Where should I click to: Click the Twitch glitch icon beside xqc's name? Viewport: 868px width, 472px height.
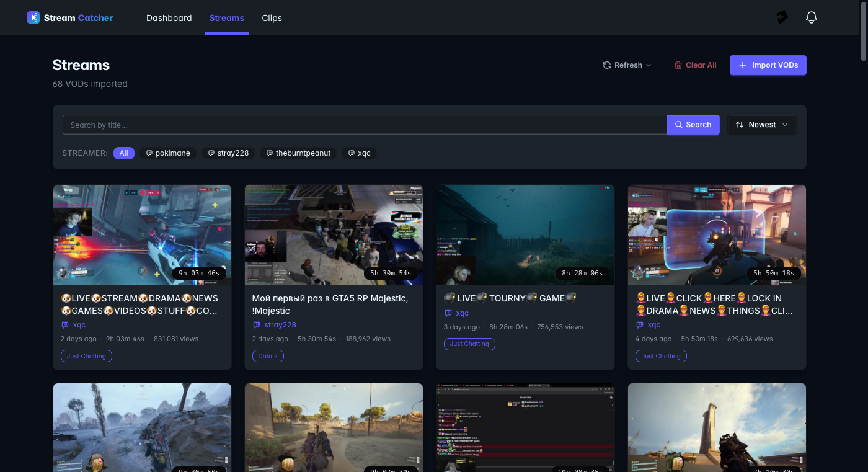(66, 325)
